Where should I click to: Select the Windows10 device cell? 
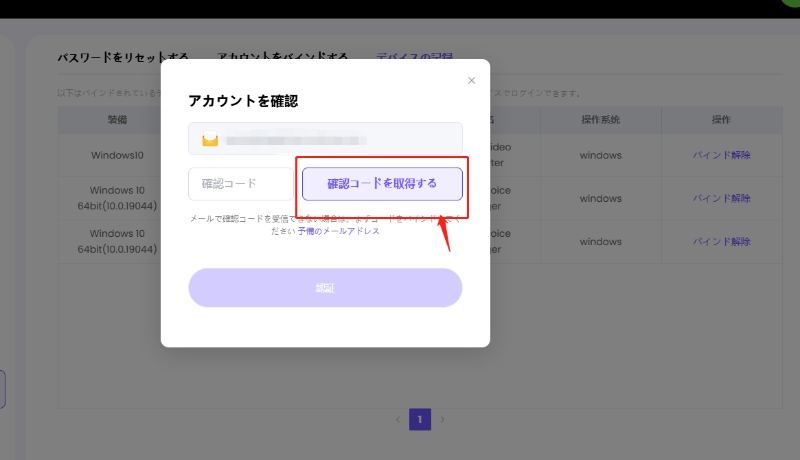(x=117, y=155)
